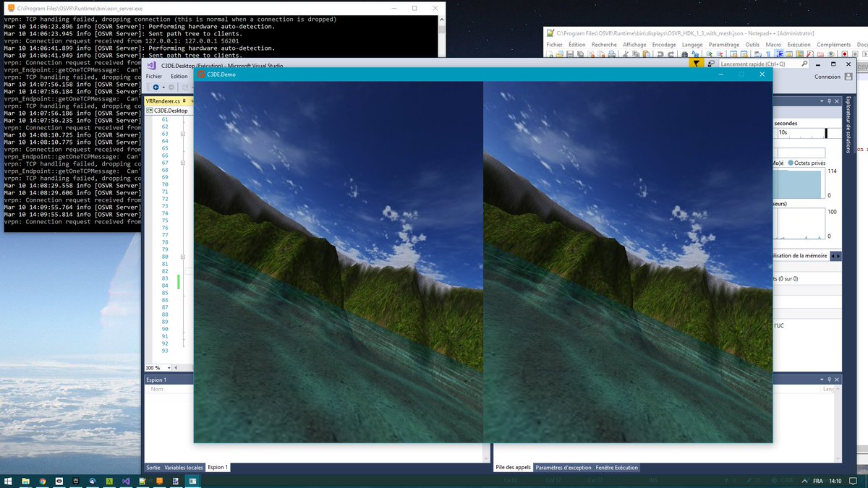Open the C3DE.Desktop project navigation dropdown
The height and width of the screenshot is (488, 868).
click(x=169, y=111)
